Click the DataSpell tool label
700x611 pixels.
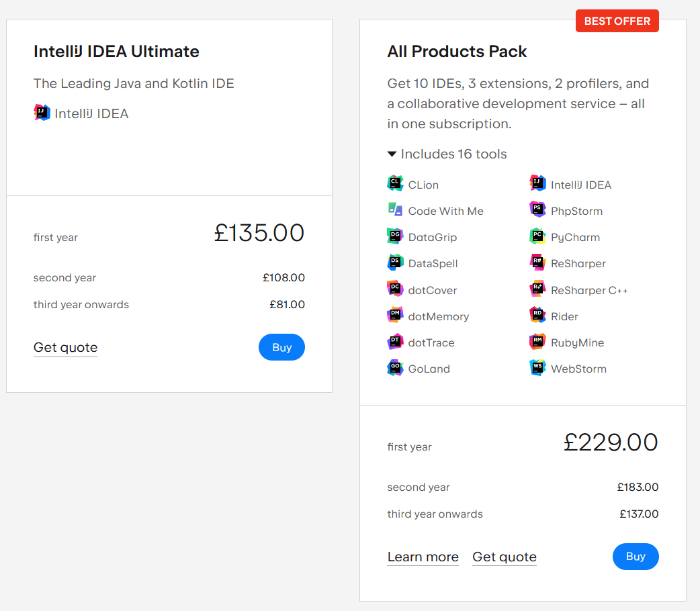433,263
